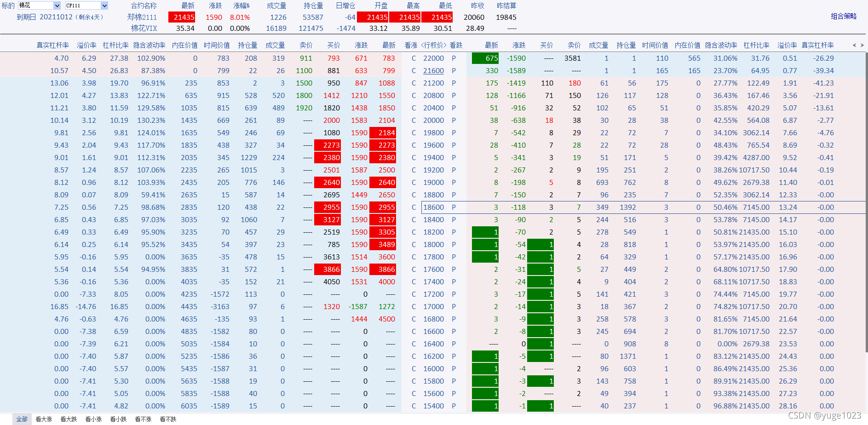This screenshot has height=425, width=868.
Task: Switch to the 看小涨 tab
Action: point(93,419)
